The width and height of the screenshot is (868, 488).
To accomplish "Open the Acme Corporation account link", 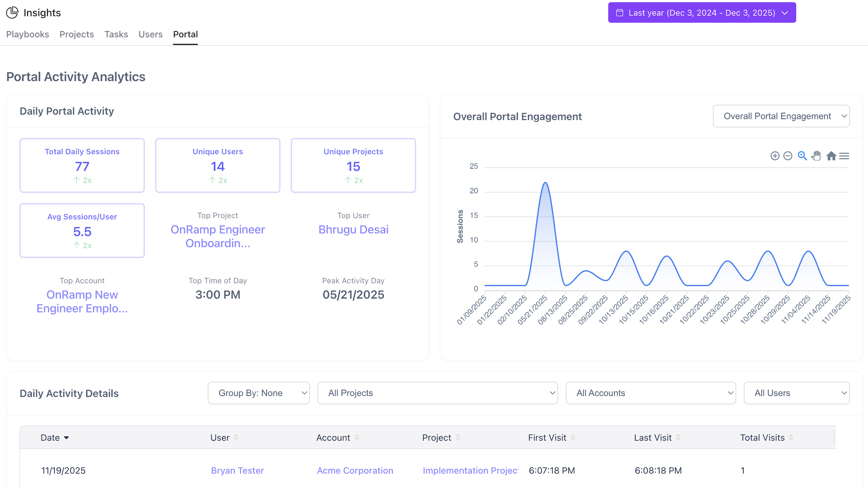I will click(355, 470).
